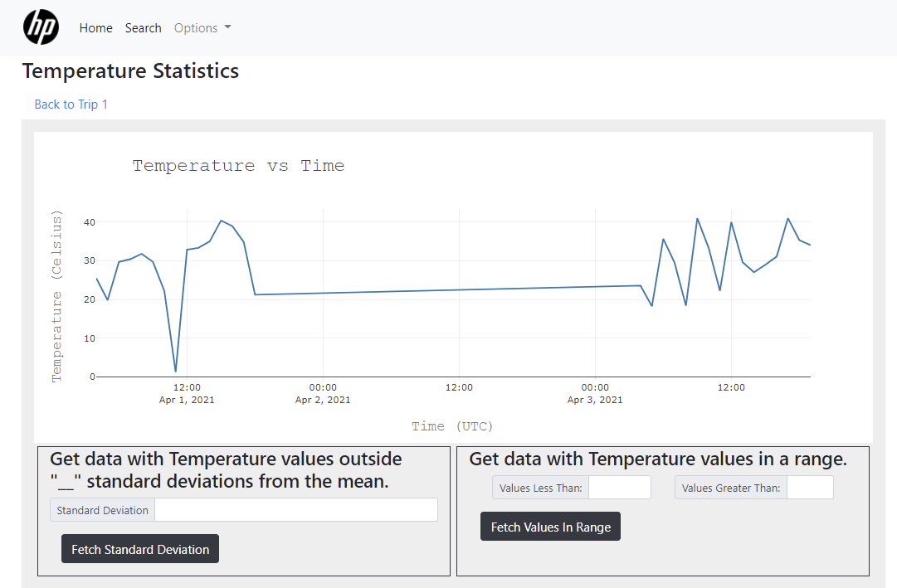Focus the Standard Deviation input field
This screenshot has height=588, width=897.
pyautogui.click(x=295, y=510)
